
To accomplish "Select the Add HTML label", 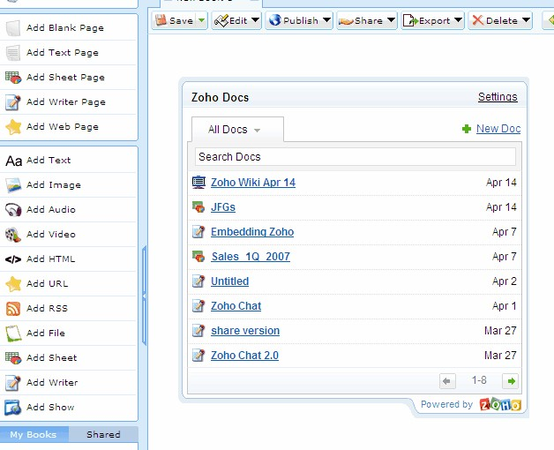I will 51,259.
